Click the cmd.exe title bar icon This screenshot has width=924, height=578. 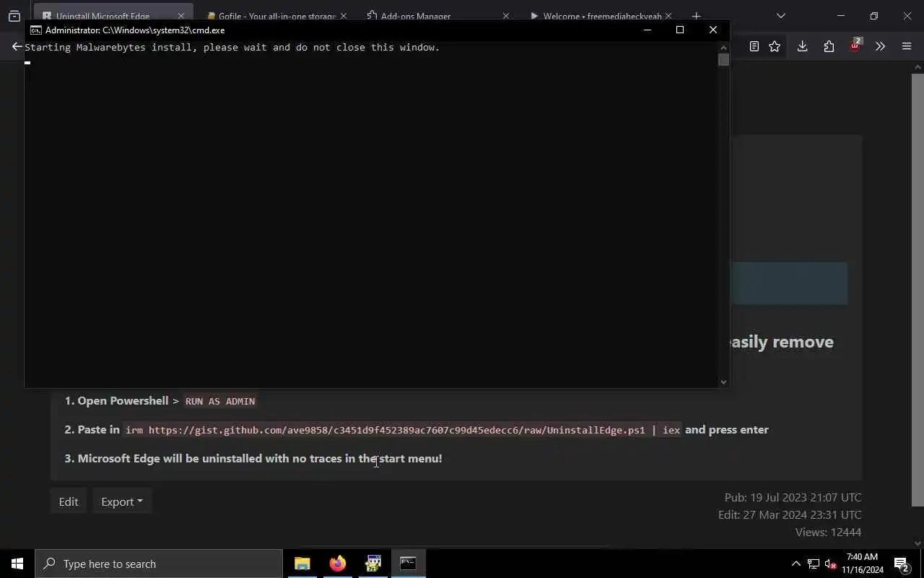[35, 30]
